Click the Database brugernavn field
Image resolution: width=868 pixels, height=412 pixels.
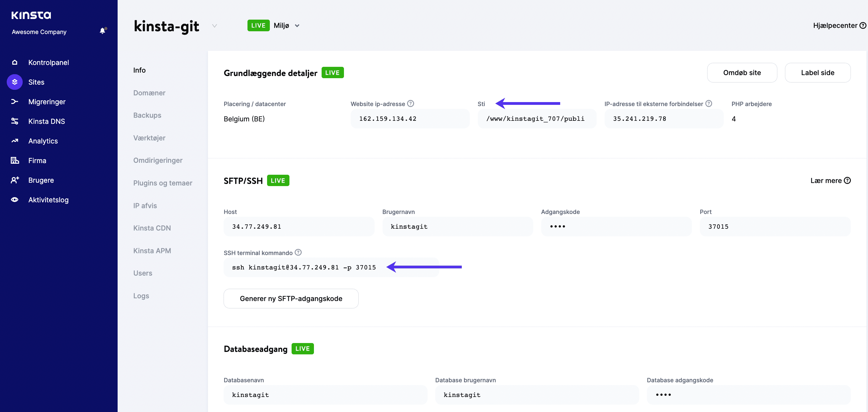click(x=537, y=395)
